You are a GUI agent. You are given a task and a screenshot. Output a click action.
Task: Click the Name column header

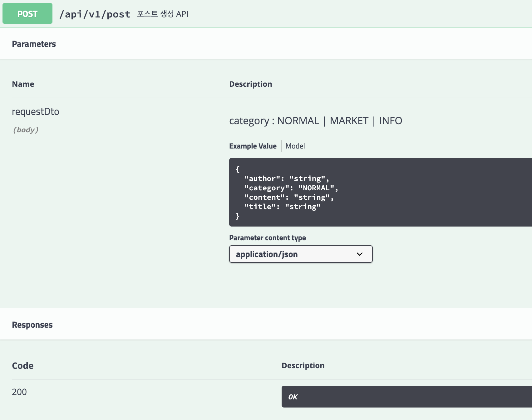23,84
